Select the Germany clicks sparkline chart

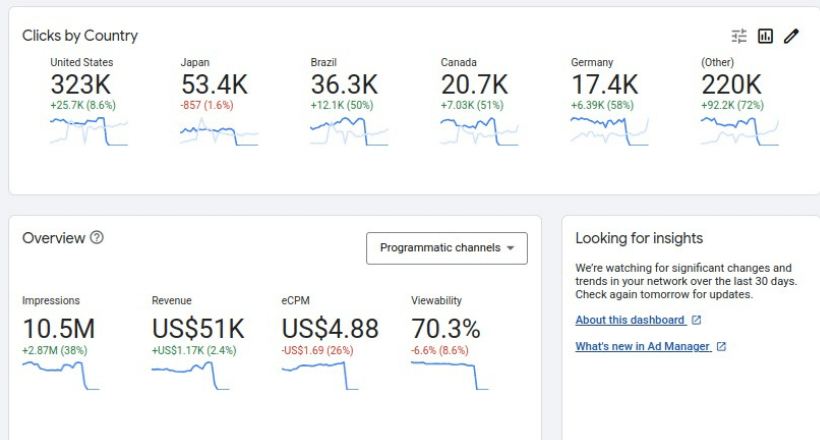[x=609, y=131]
